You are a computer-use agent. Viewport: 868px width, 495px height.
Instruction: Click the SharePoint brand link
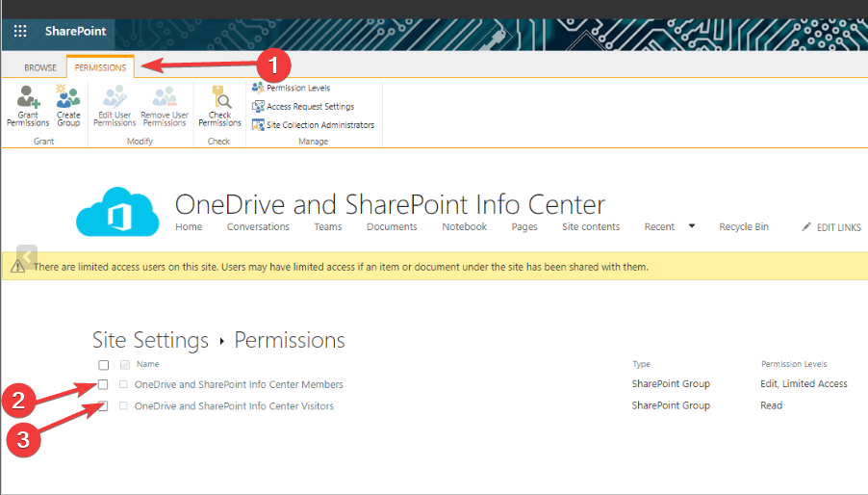click(x=75, y=31)
